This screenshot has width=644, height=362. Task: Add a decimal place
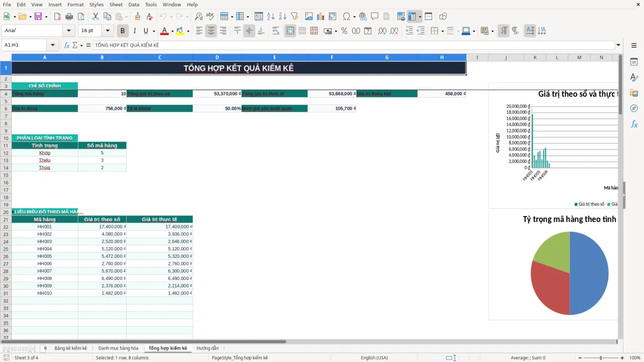(383, 31)
